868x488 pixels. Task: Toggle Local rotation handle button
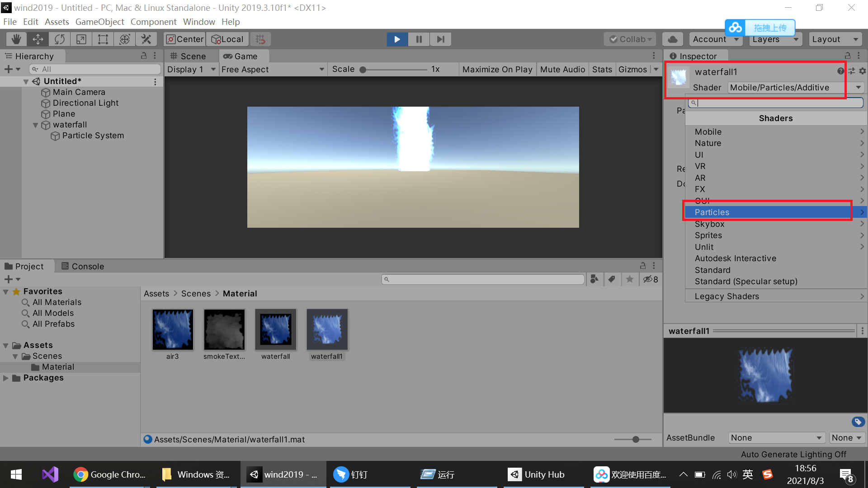coord(227,39)
